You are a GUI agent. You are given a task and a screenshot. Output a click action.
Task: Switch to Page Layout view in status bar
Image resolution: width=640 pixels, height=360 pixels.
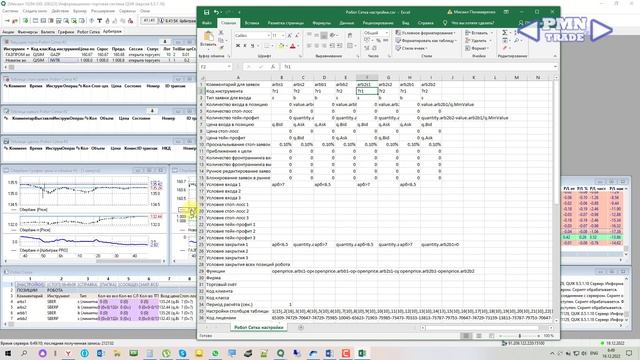[479, 336]
